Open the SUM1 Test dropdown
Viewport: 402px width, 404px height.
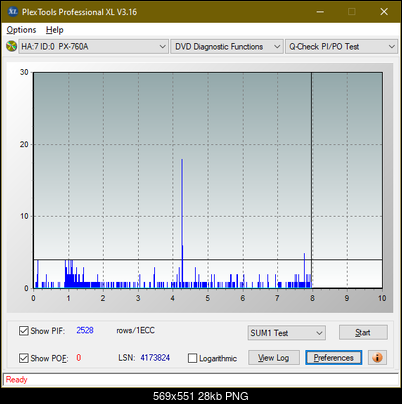pyautogui.click(x=287, y=333)
